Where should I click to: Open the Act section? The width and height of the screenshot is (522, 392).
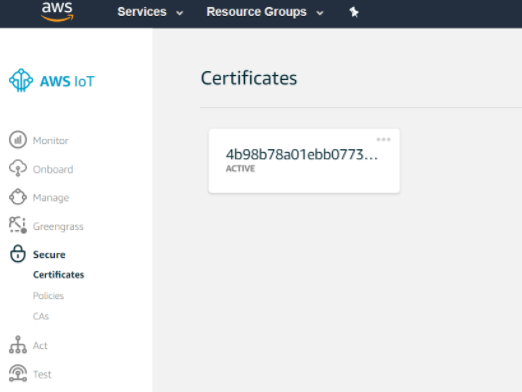[x=40, y=346]
